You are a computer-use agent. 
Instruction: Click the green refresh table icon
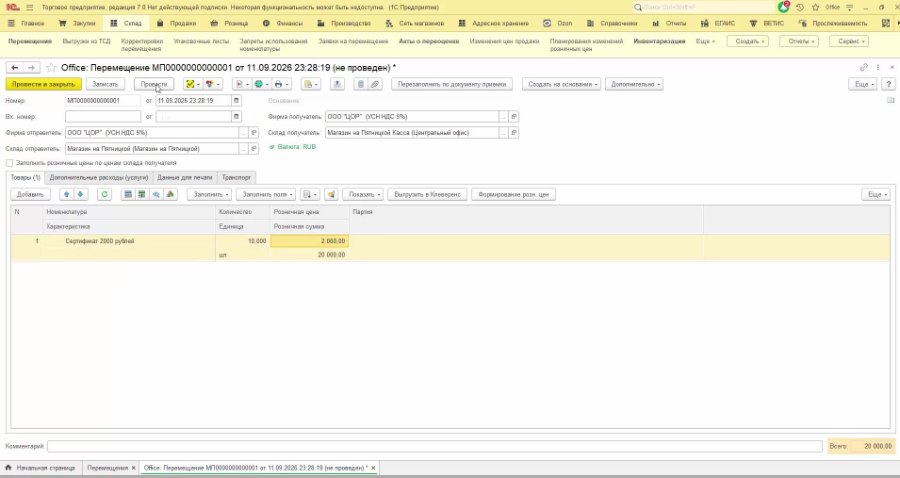(104, 195)
